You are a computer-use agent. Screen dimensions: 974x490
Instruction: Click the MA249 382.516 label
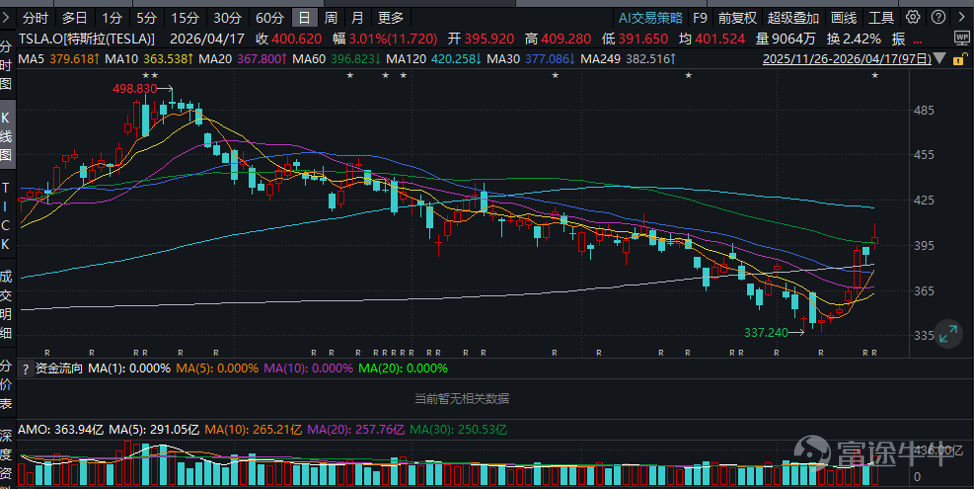point(628,60)
